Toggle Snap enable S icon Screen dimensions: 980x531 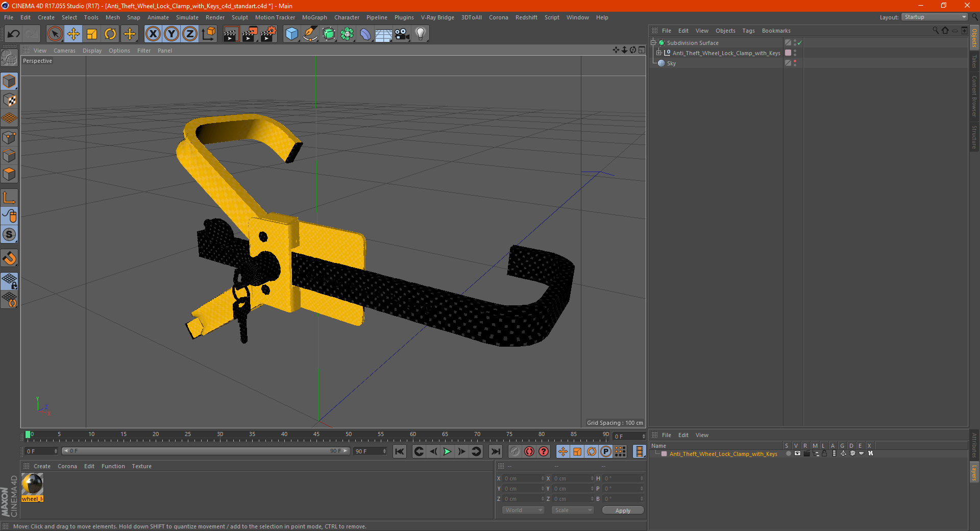(x=9, y=235)
